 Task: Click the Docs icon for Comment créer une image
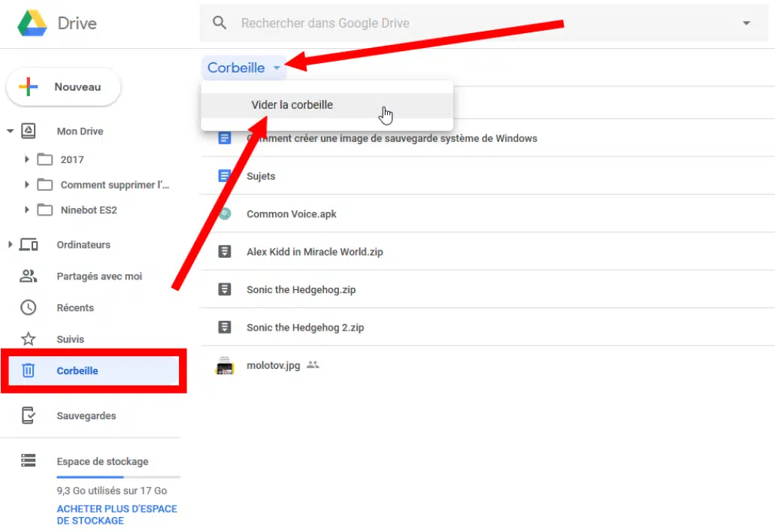coord(225,138)
